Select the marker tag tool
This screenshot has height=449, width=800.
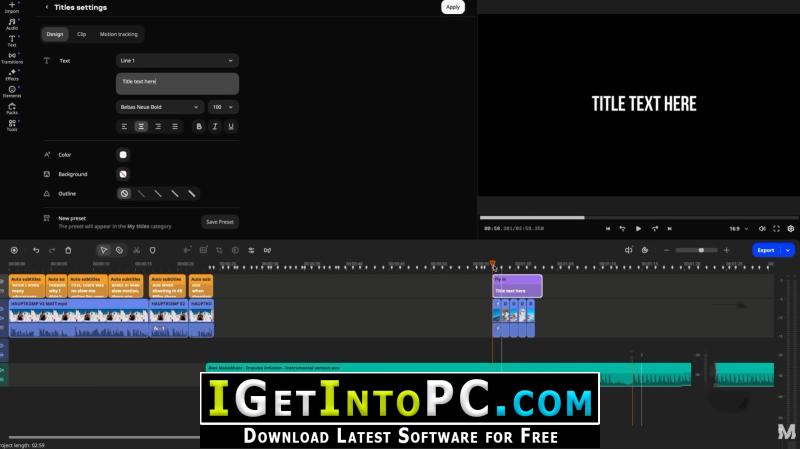[x=119, y=250]
